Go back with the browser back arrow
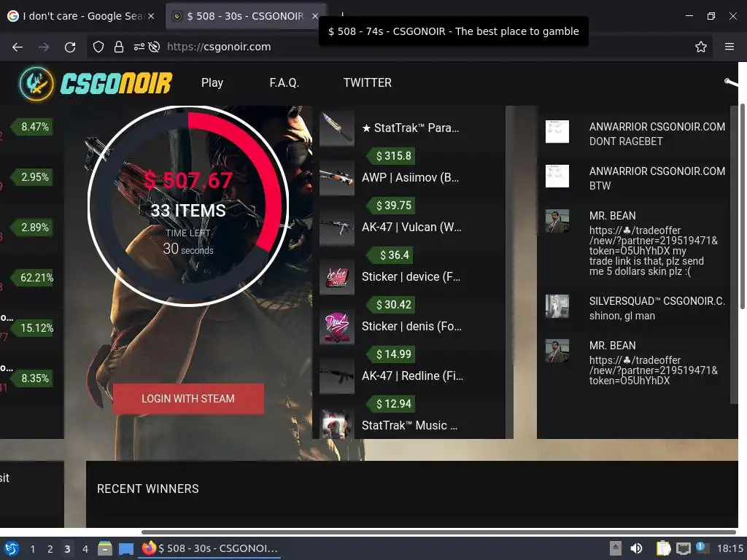 [x=18, y=47]
